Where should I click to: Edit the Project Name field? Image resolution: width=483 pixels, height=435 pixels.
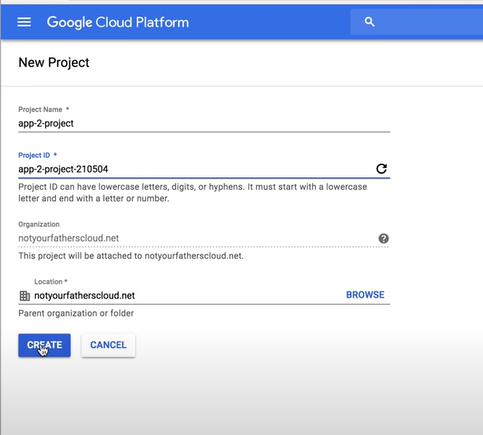pos(204,124)
